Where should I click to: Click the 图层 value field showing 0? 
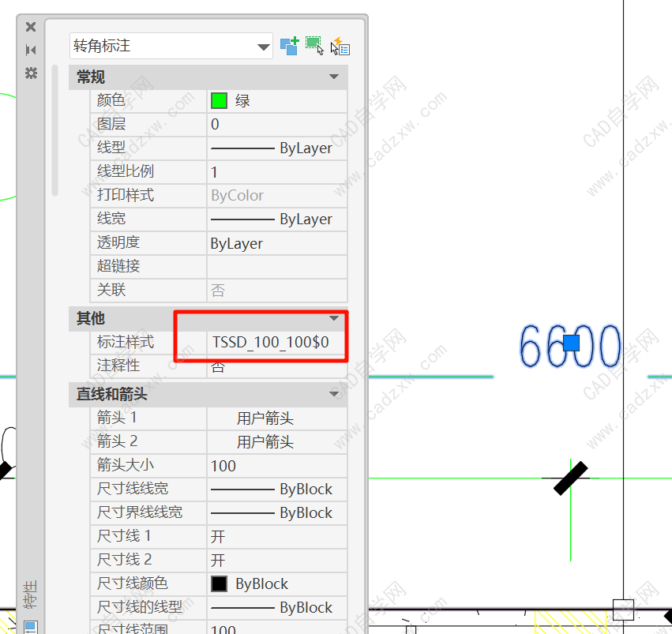coord(276,124)
